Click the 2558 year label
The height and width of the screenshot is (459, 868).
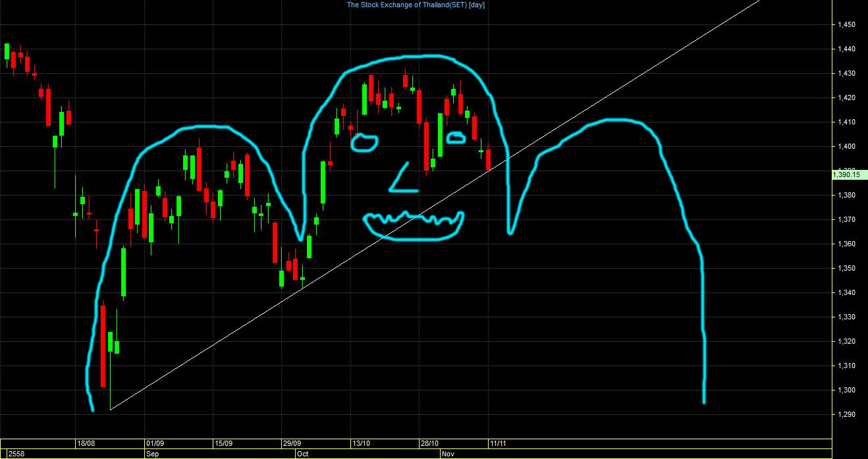click(x=15, y=454)
